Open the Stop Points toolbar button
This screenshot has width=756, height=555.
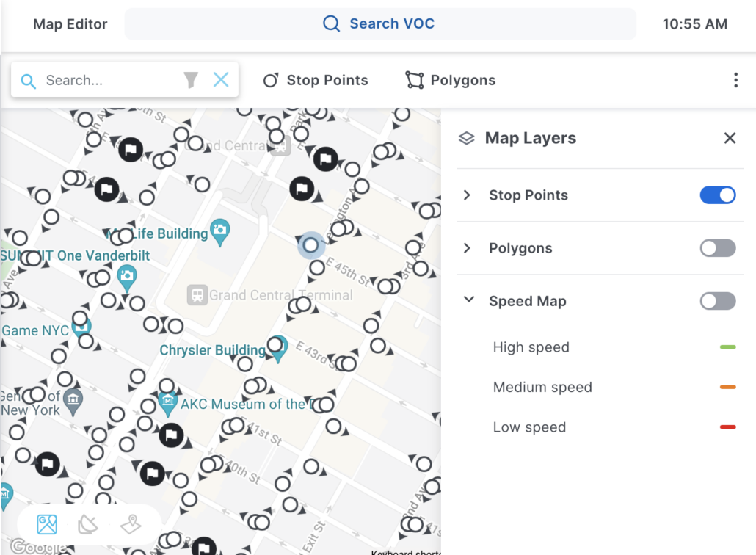pyautogui.click(x=316, y=80)
